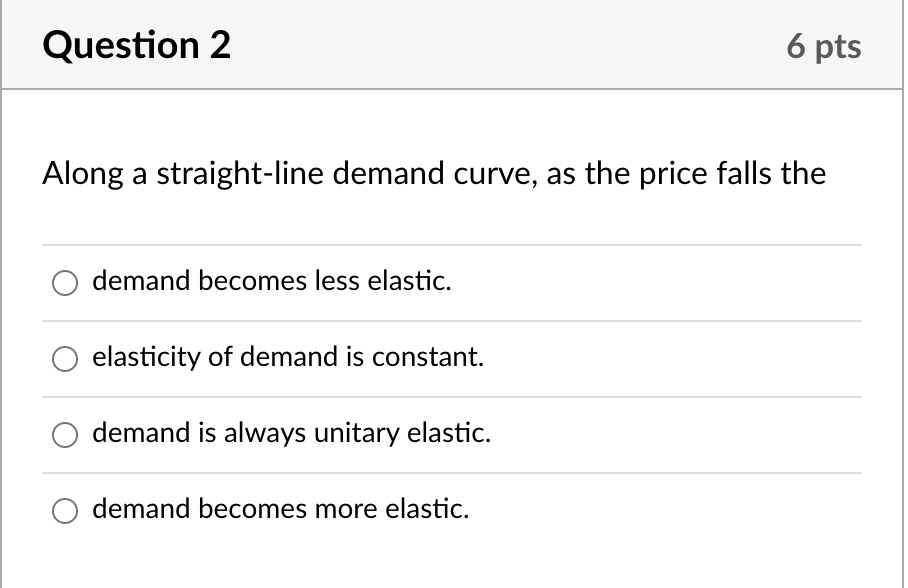Viewport: 908px width, 588px height.
Task: Select 'elasticity of demand is constant' option
Action: click(64, 358)
